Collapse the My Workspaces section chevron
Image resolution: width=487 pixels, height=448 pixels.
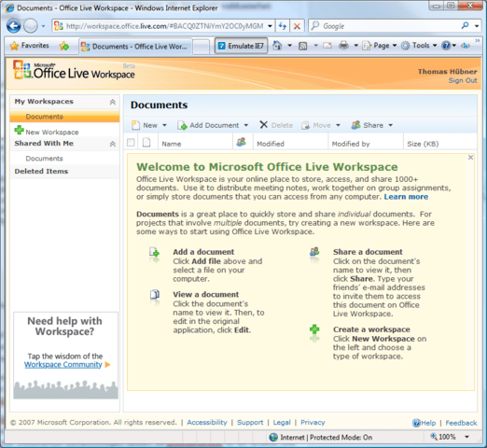[x=113, y=102]
